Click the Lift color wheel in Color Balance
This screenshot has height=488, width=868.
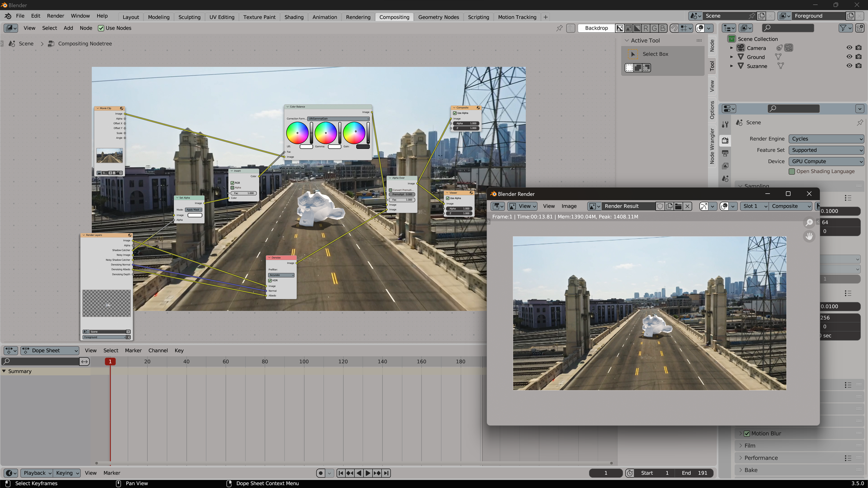click(x=297, y=133)
